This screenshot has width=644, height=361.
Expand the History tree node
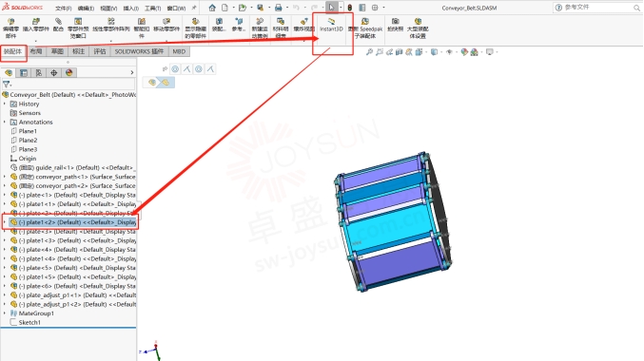5,104
